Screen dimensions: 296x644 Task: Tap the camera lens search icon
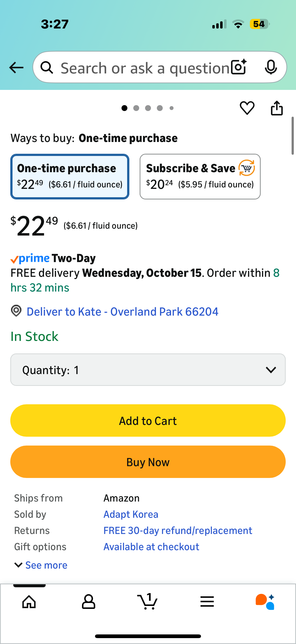pyautogui.click(x=239, y=67)
